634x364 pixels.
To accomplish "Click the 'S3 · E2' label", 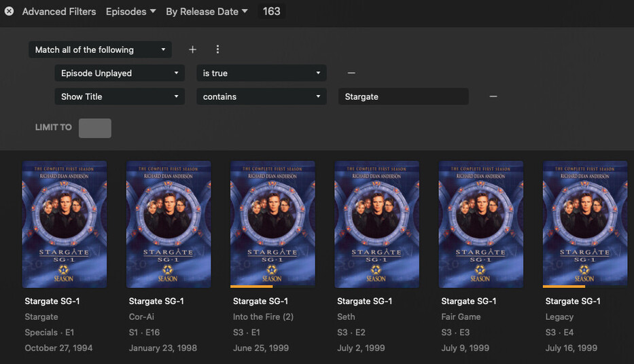I will (351, 333).
